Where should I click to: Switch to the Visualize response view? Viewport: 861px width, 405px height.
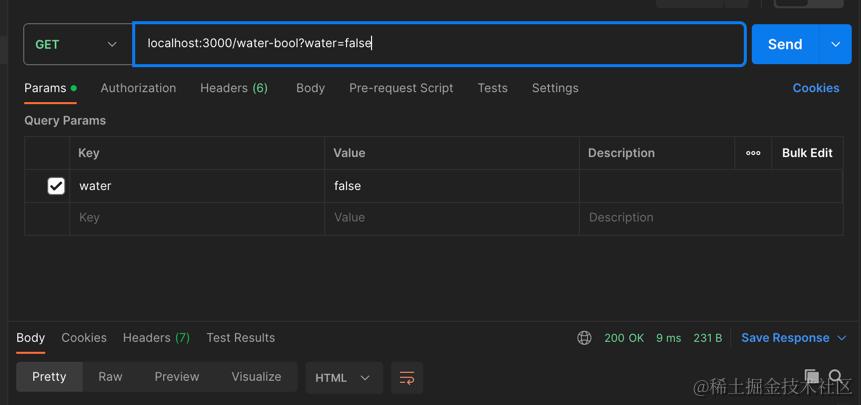pyautogui.click(x=256, y=377)
